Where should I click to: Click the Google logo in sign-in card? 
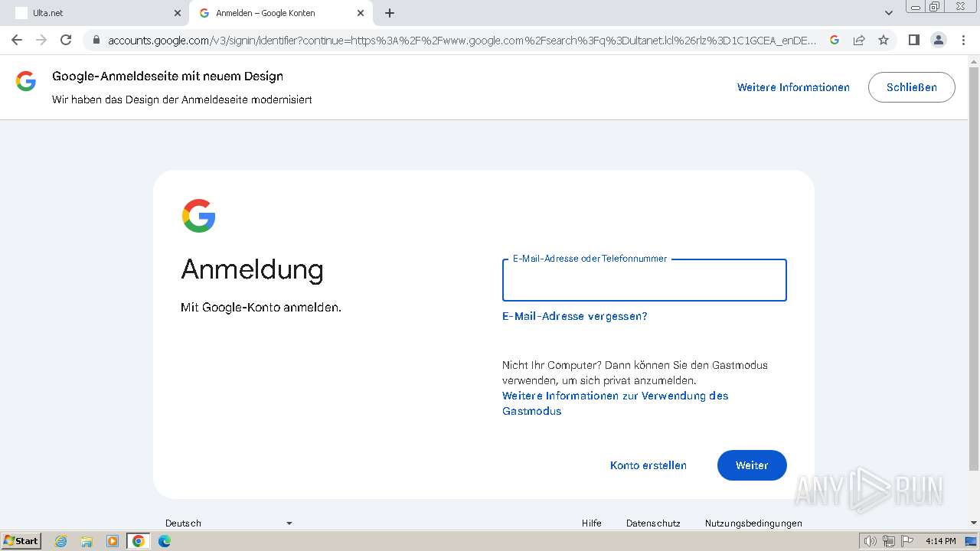coord(198,216)
